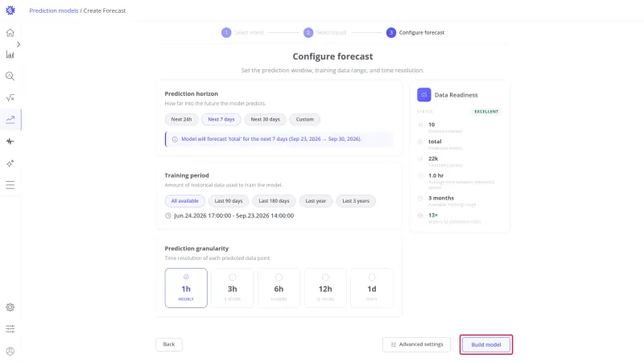Viewport: 644px width, 362px height.
Task: Select Last year training period
Action: (316, 201)
